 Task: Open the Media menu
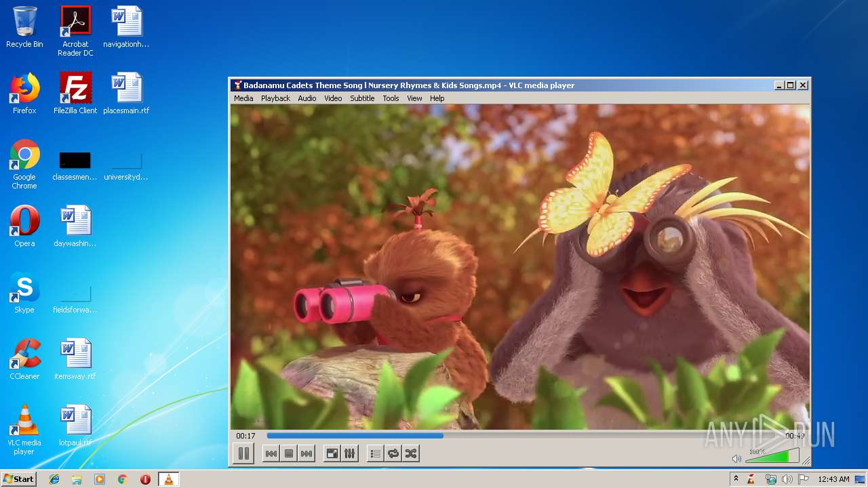(243, 98)
